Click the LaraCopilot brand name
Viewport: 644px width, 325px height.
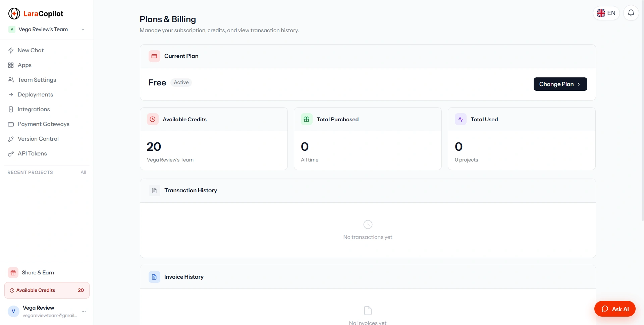click(43, 14)
